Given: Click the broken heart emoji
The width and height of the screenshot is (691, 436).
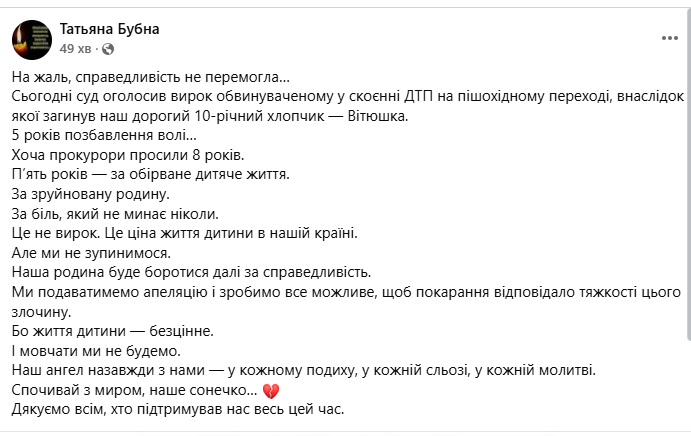Looking at the screenshot, I should coord(269,390).
